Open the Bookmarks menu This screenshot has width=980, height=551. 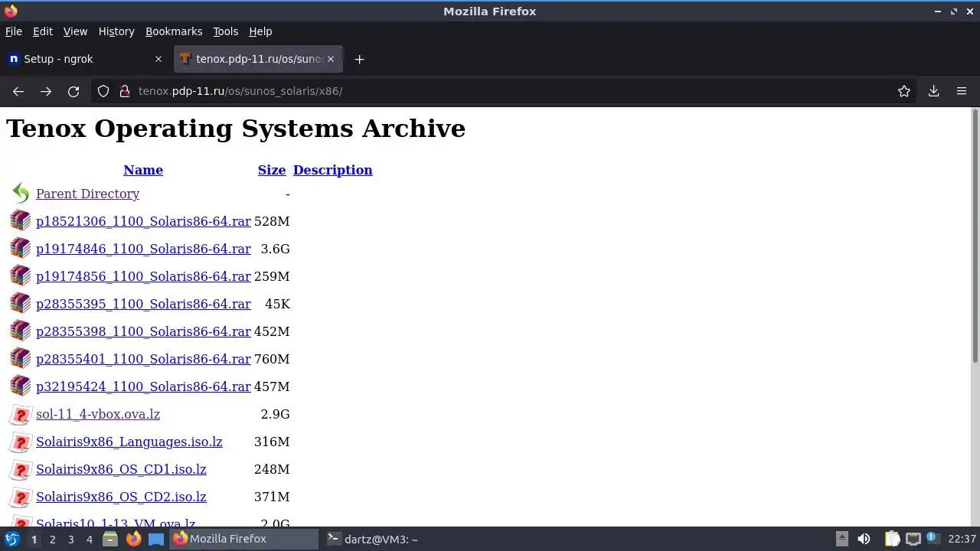[174, 31]
